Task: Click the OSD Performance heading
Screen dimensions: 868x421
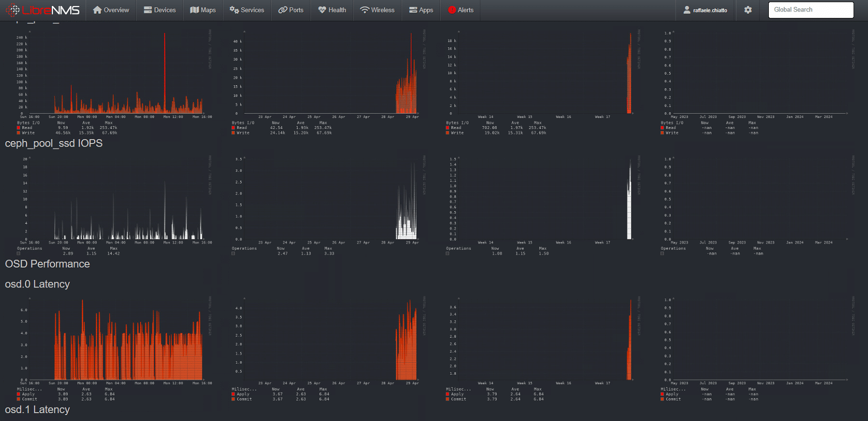Action: click(47, 264)
